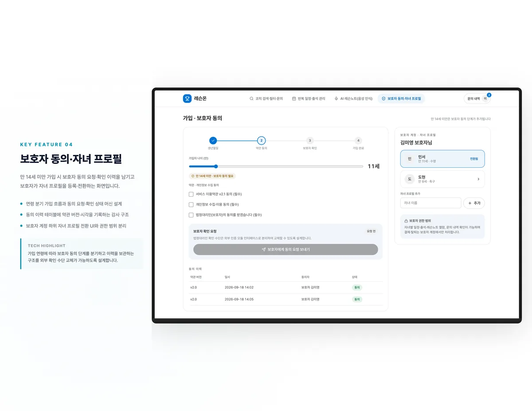This screenshot has width=532, height=411.
Task: Check 법정대리인(보호자)의 동의를 받았습니다 checkbox
Action: (x=191, y=215)
